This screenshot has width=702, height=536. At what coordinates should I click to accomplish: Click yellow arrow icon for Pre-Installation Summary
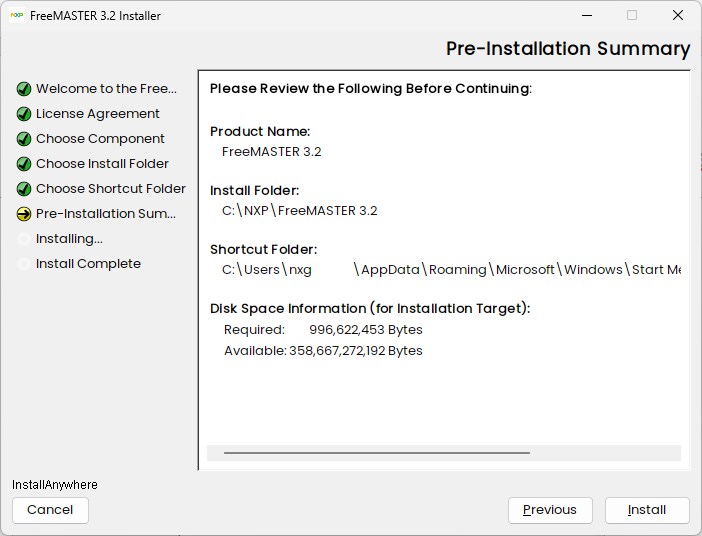24,214
